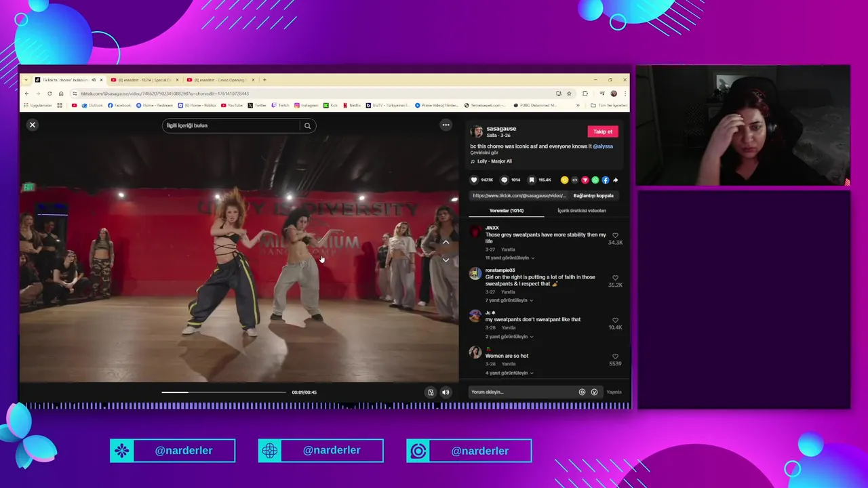The image size is (868, 488).
Task: Like ronstample03's comment with its heart icon
Action: pos(615,278)
